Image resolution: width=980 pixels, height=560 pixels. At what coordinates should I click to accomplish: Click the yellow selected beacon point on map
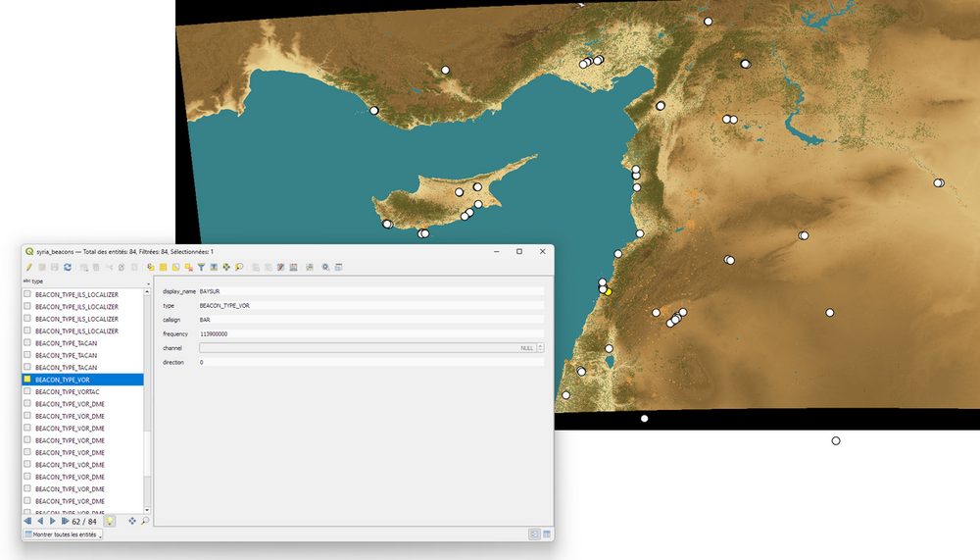tap(609, 292)
